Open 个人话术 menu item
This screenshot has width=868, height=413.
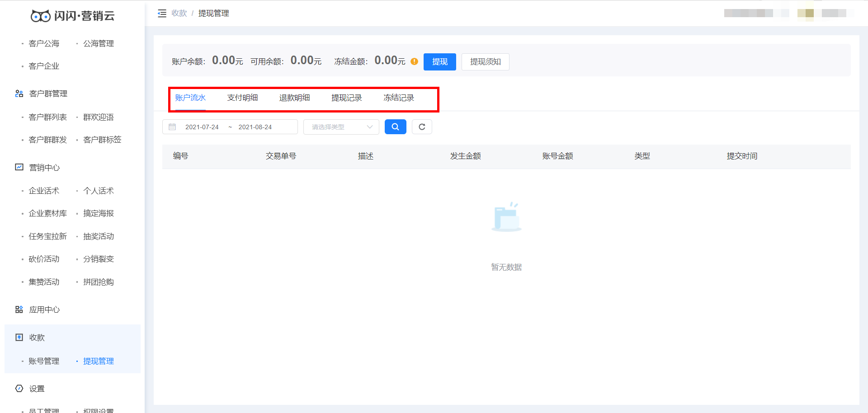[x=99, y=191]
